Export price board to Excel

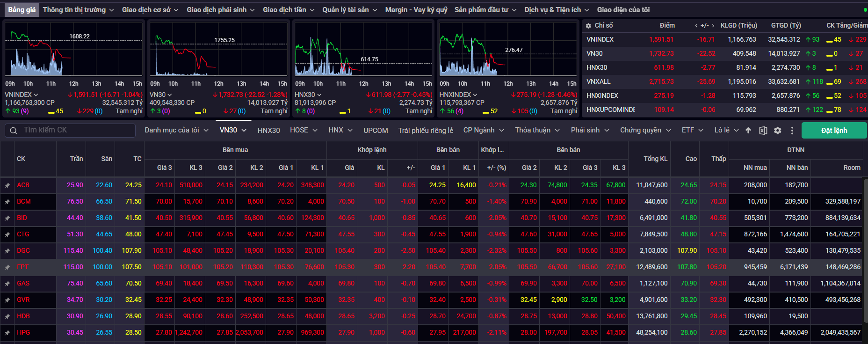(763, 131)
